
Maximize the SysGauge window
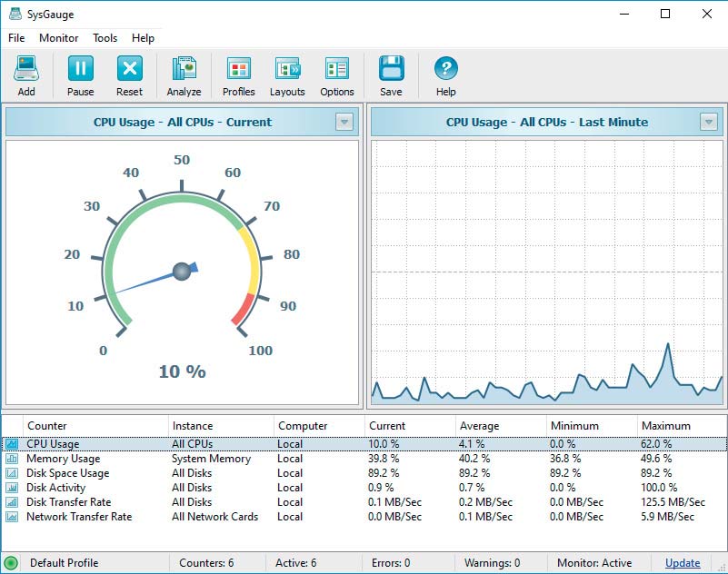click(665, 14)
